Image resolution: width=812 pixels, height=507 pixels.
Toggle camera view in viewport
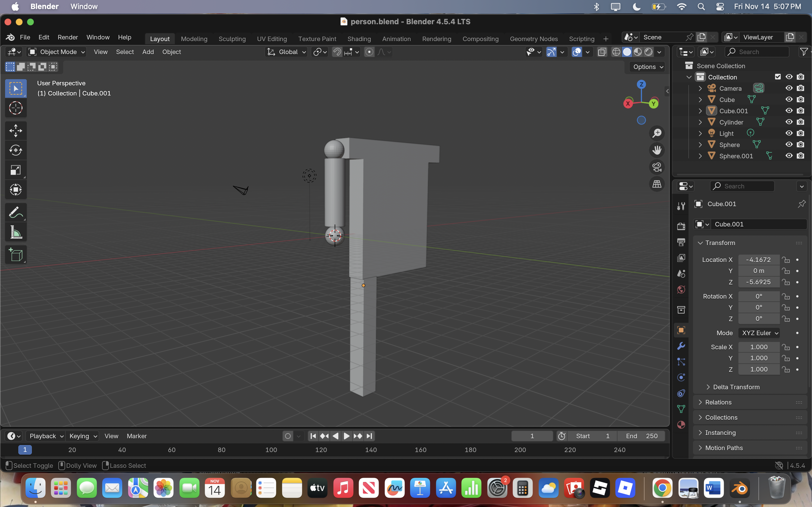[x=657, y=167]
